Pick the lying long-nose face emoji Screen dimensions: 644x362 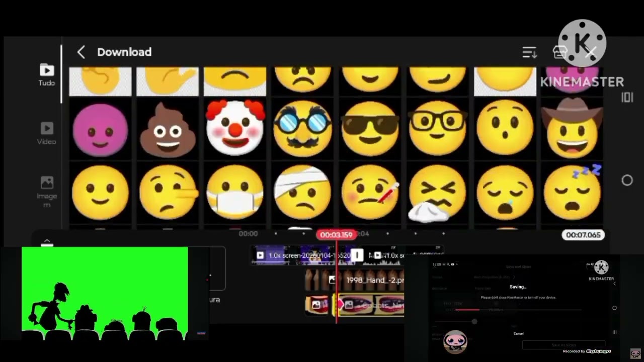[x=169, y=193]
